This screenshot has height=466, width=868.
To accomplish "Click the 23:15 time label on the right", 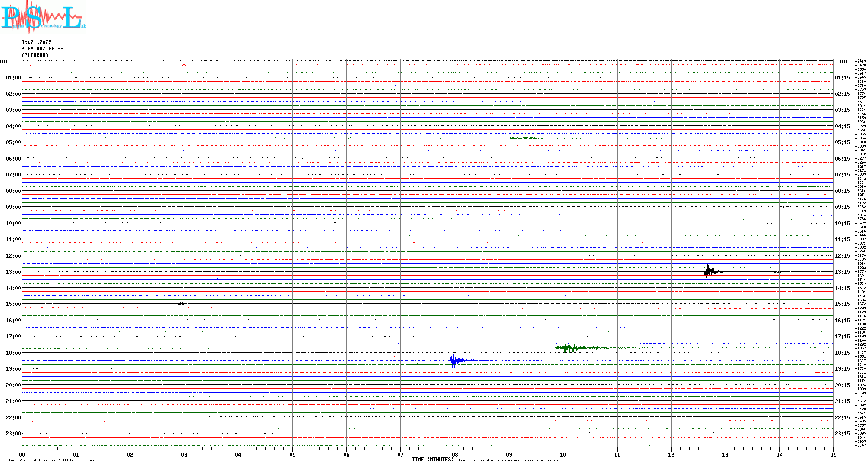I will pyautogui.click(x=842, y=434).
